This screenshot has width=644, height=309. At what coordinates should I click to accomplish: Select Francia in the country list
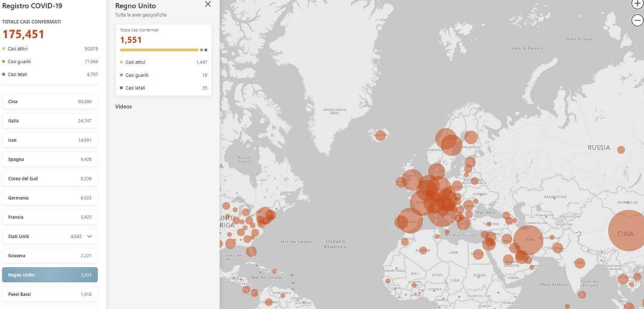click(x=49, y=217)
